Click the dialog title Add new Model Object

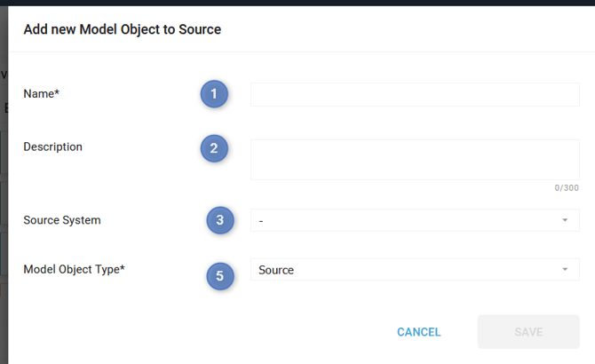[122, 29]
